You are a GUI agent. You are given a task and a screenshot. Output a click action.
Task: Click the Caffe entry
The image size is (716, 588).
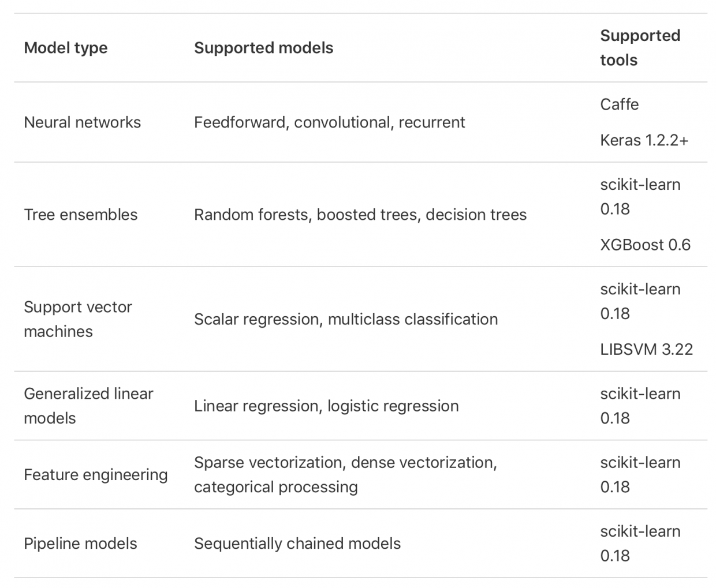click(x=619, y=104)
